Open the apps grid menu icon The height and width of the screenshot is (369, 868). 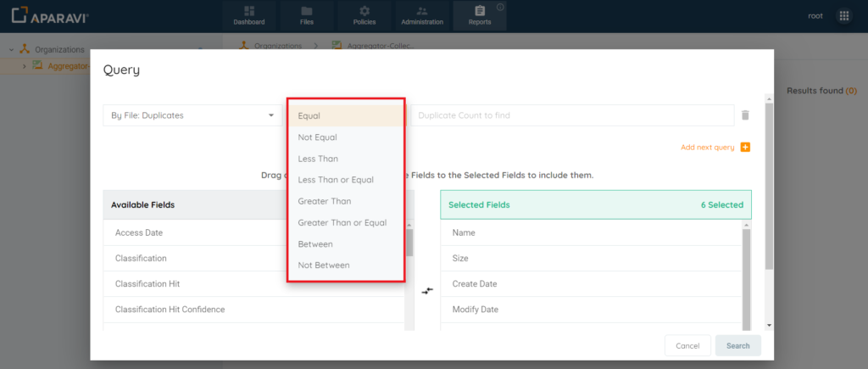click(843, 16)
